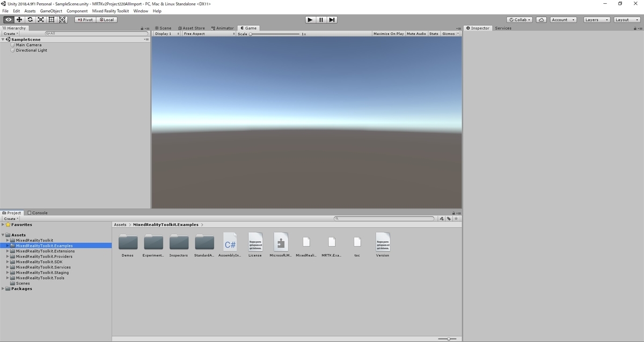Select the Version text asset

[x=383, y=245]
